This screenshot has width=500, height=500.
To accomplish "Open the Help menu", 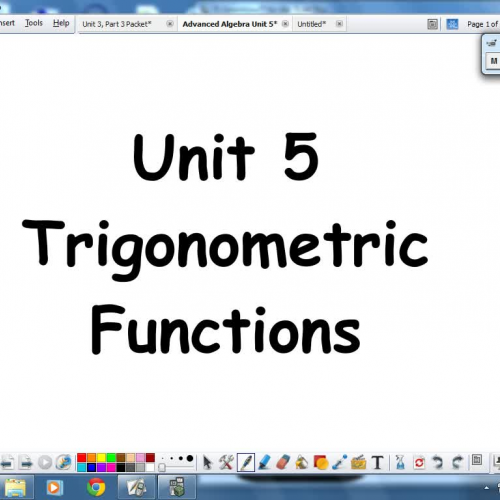I will (x=61, y=23).
